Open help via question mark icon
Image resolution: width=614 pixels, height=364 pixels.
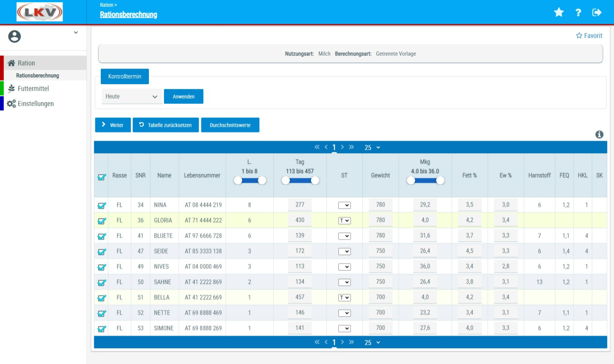click(578, 13)
